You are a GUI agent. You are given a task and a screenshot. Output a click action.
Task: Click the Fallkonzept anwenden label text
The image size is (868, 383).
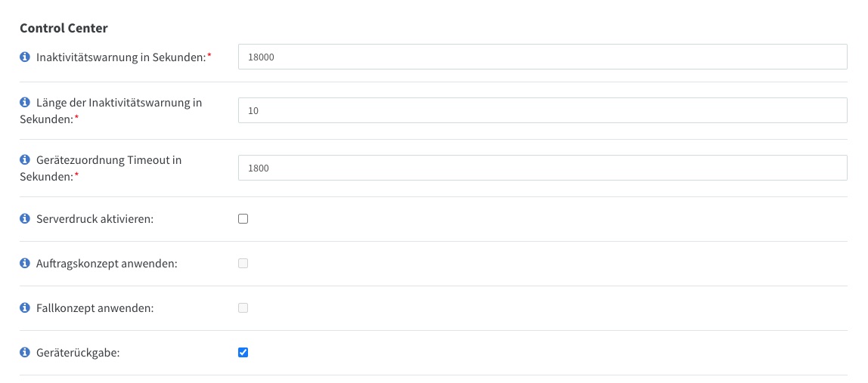point(95,308)
